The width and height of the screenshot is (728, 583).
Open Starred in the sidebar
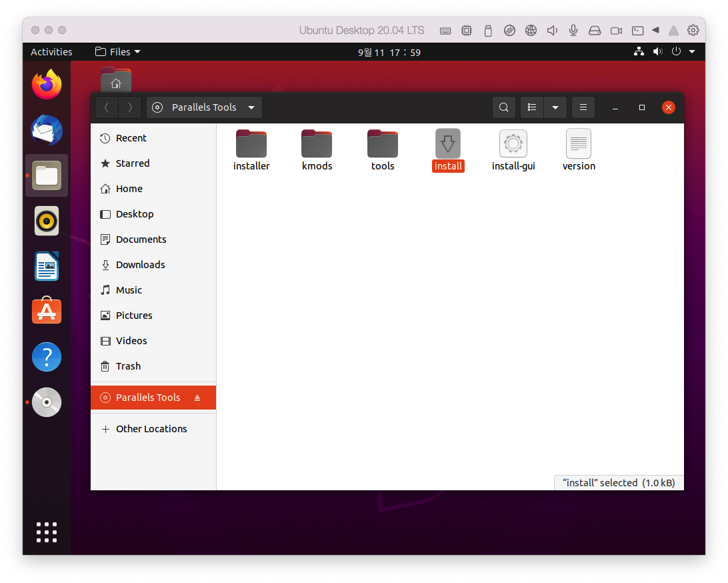(x=153, y=163)
